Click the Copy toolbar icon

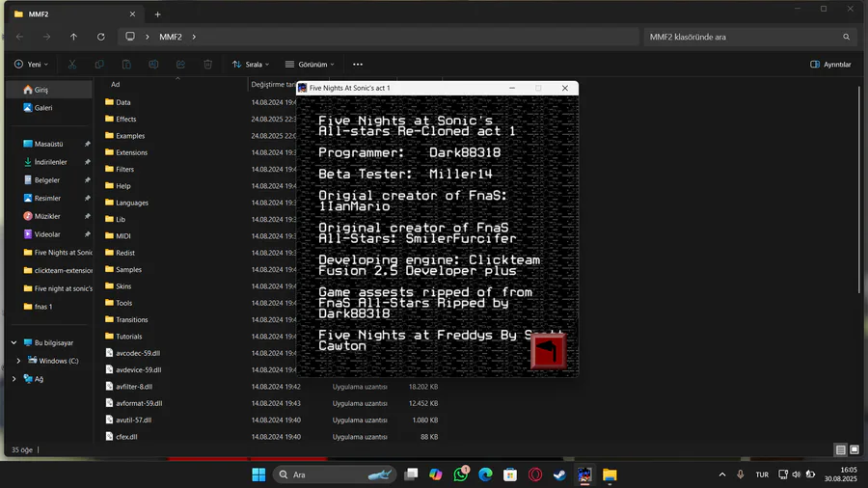pos(99,65)
